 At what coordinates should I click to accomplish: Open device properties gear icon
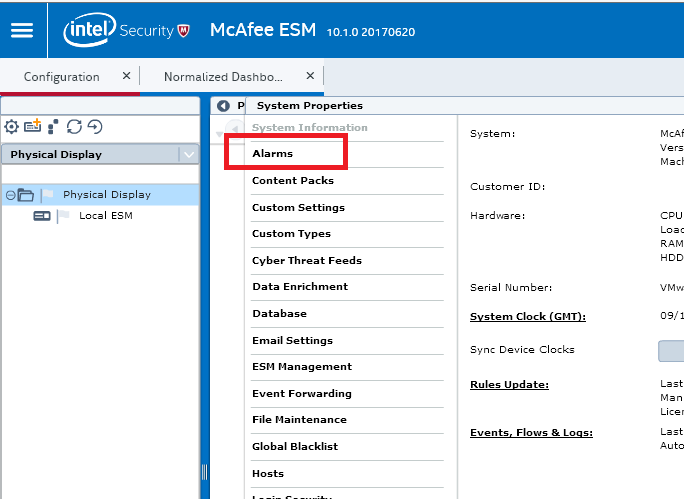click(11, 127)
